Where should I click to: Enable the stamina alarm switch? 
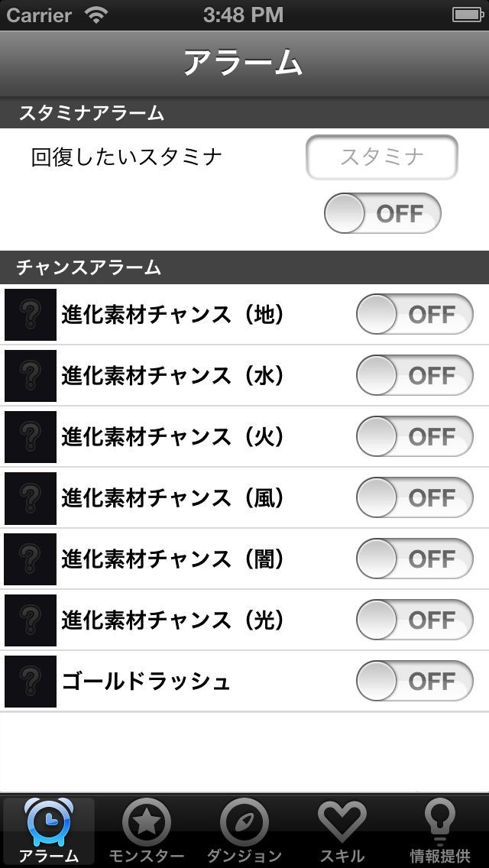click(x=383, y=213)
